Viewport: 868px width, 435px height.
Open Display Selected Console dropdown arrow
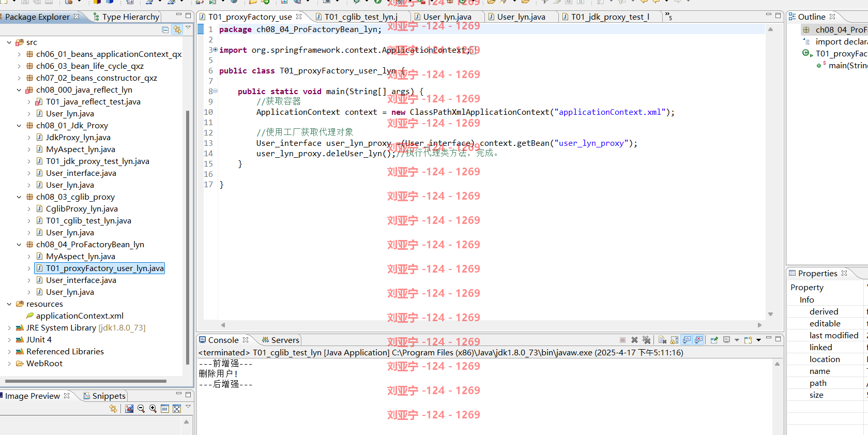click(737, 340)
